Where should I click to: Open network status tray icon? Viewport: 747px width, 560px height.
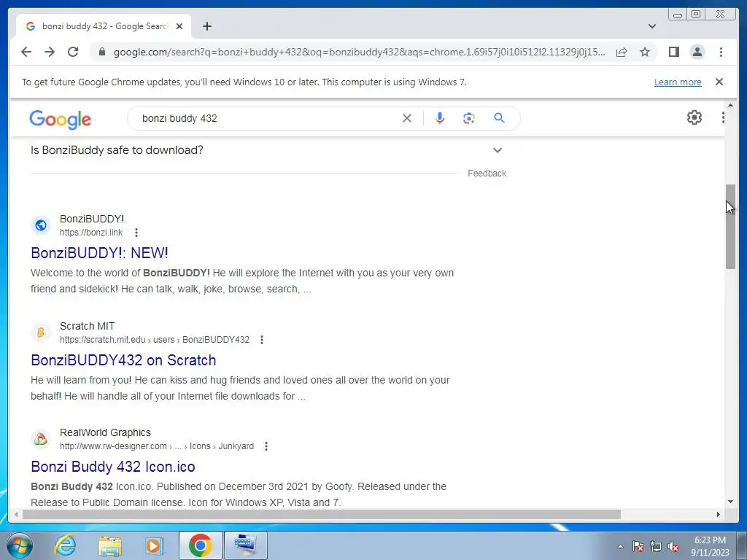click(x=656, y=546)
